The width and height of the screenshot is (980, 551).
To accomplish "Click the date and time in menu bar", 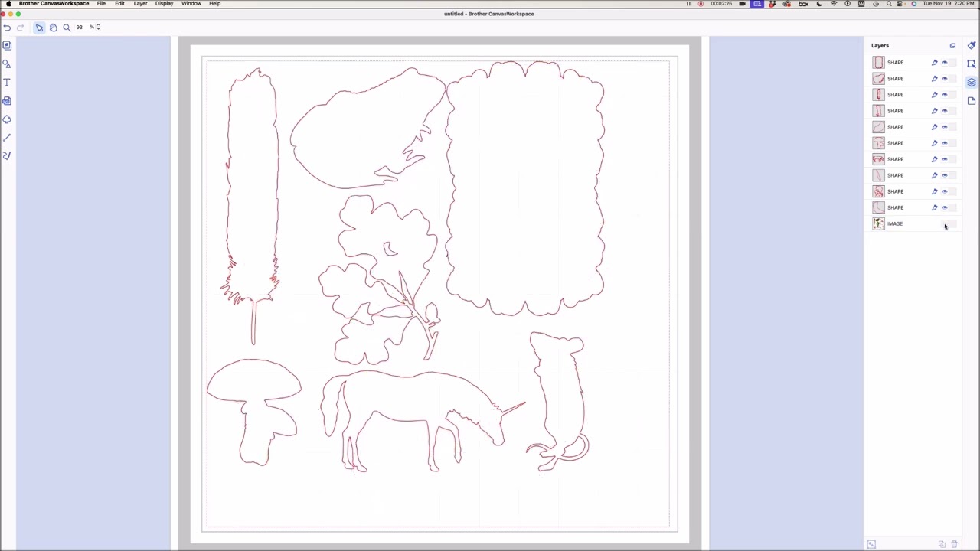I will tap(948, 4).
